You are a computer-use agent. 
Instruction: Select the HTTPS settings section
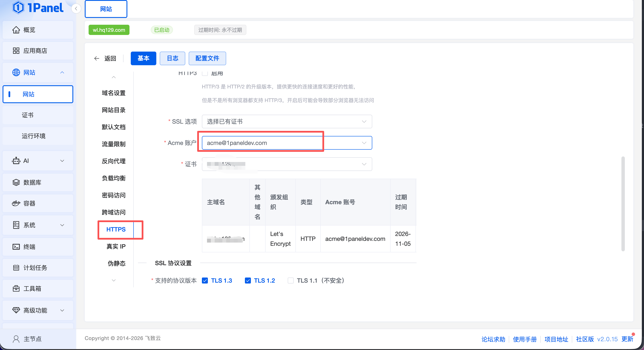tap(116, 229)
